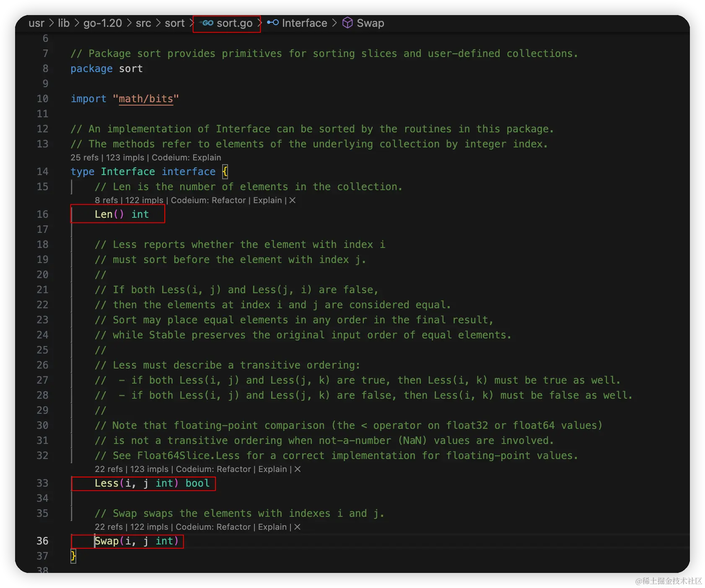
Task: Dismiss the Codeium code lens above Less(i, j int)
Action: pos(298,469)
